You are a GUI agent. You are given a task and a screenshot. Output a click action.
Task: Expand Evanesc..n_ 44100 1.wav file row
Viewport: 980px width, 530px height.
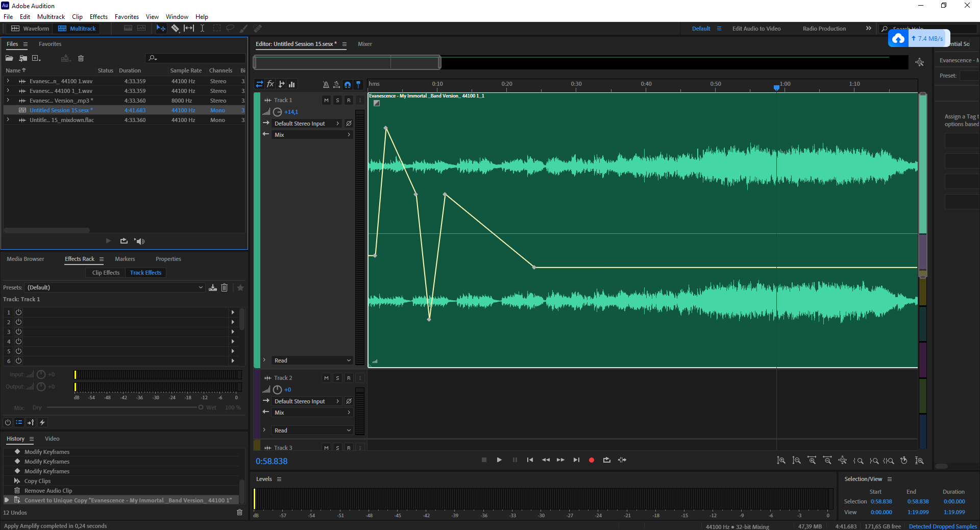(8, 81)
